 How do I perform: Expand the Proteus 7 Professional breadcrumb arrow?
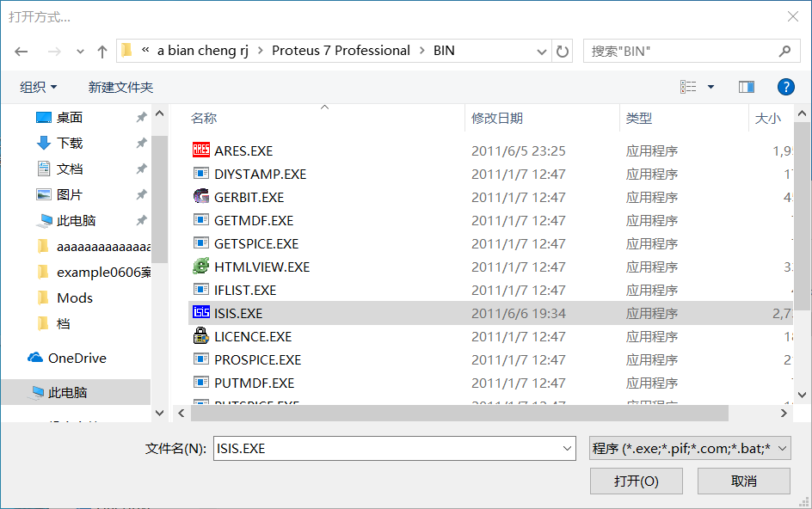click(422, 51)
